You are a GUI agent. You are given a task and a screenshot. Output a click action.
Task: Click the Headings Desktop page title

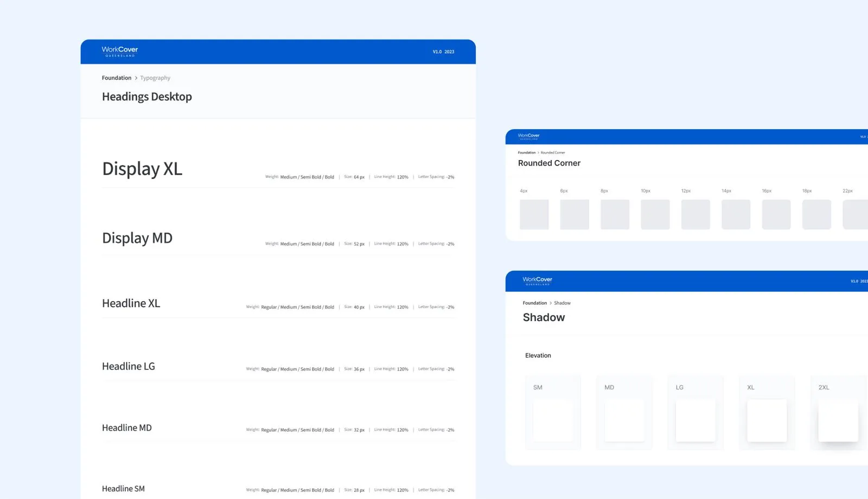point(147,97)
